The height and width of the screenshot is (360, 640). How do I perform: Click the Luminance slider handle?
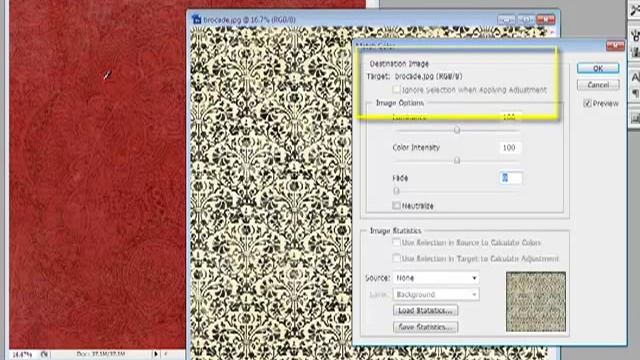457,130
